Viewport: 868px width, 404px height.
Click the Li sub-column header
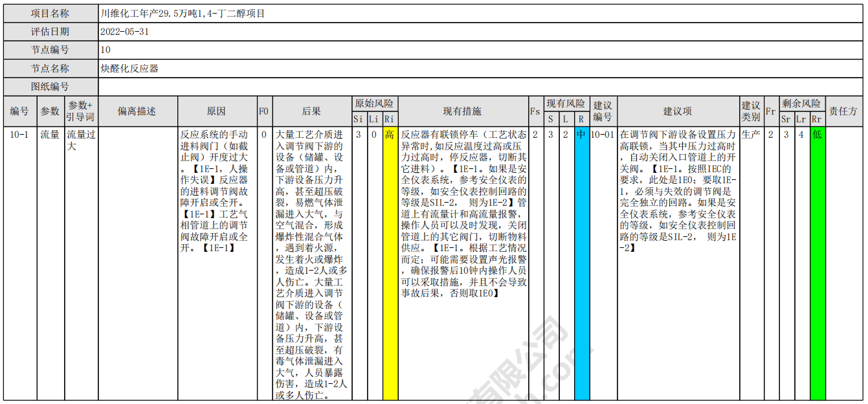click(374, 119)
